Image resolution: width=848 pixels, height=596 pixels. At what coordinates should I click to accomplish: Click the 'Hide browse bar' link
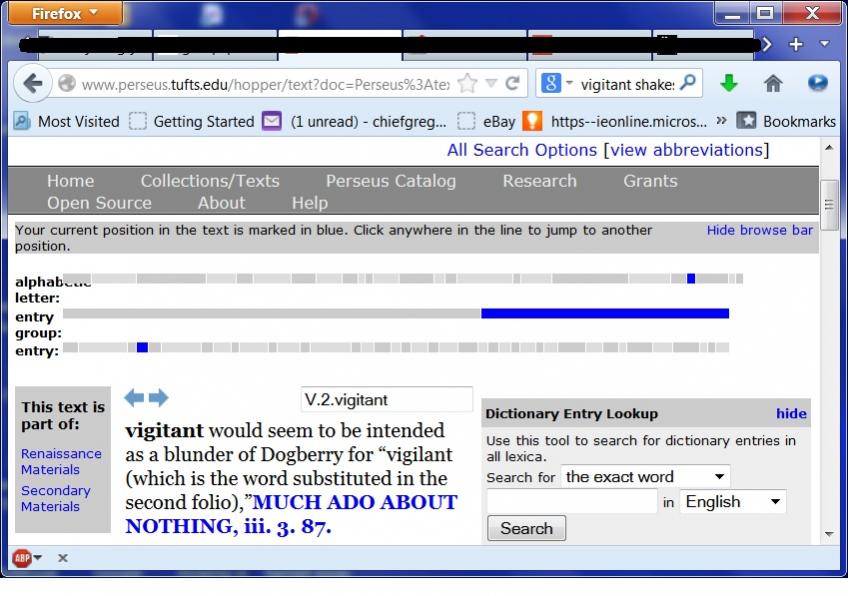[x=759, y=230]
